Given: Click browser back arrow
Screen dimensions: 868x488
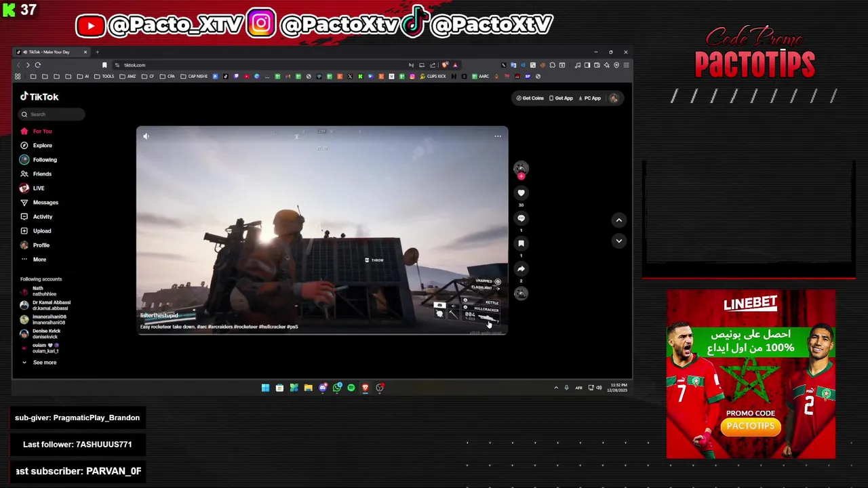Looking at the screenshot, I should 18,65.
